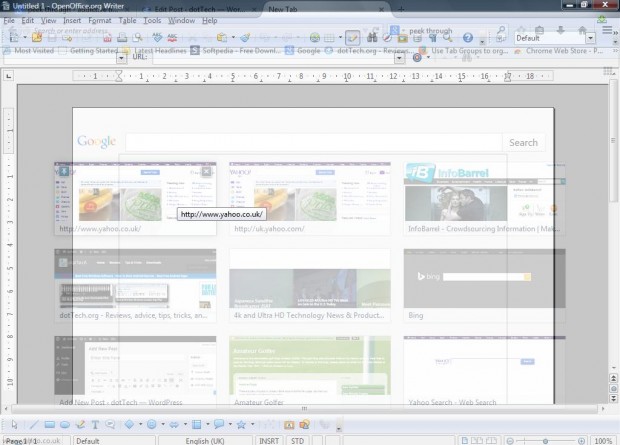Click the zoom in plus button
Image resolution: width=620 pixels, height=445 pixels.
point(581,441)
